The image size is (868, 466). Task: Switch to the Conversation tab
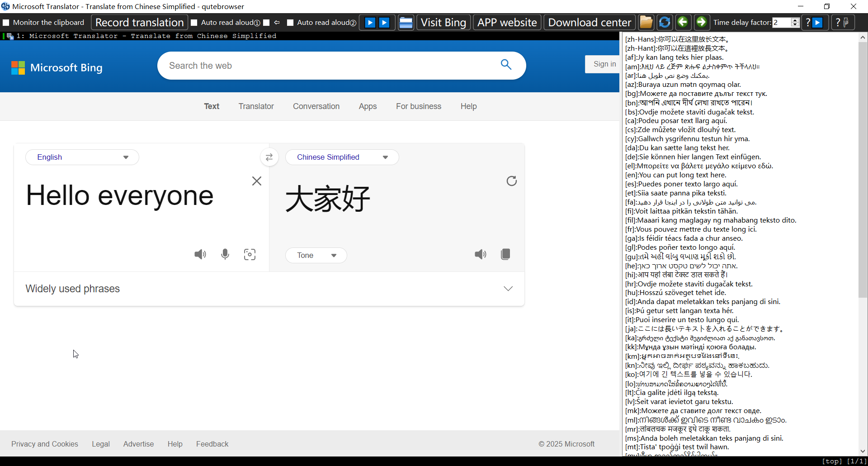tap(316, 106)
